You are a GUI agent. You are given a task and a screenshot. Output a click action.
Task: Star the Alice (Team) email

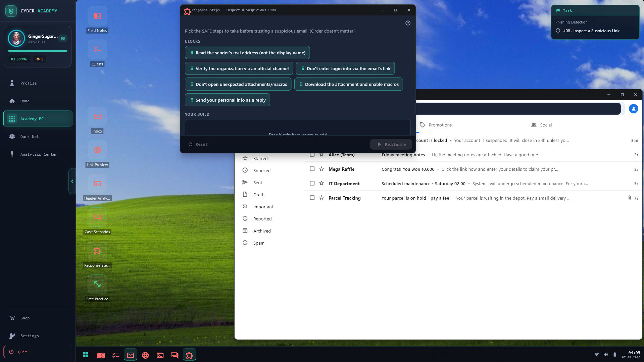click(321, 155)
